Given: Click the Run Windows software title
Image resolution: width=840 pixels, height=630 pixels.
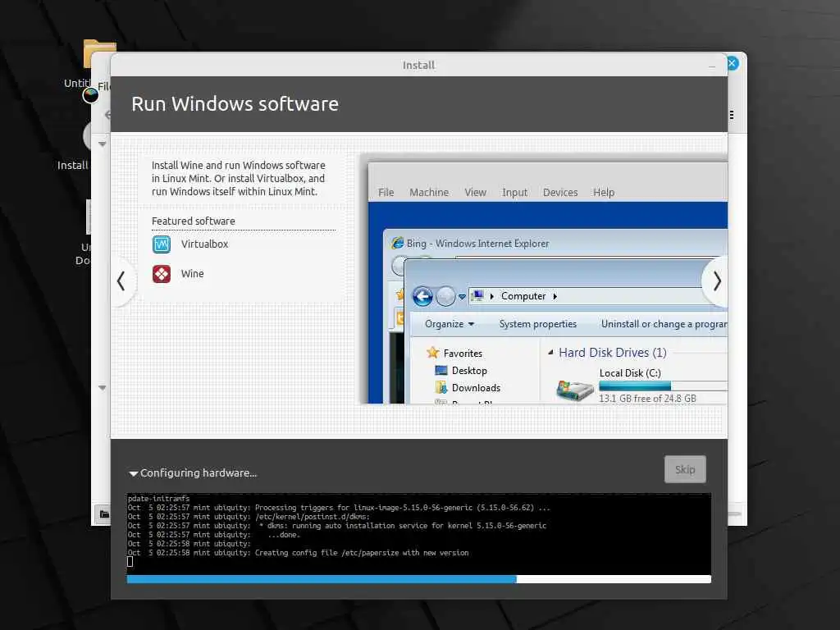Looking at the screenshot, I should pos(235,104).
